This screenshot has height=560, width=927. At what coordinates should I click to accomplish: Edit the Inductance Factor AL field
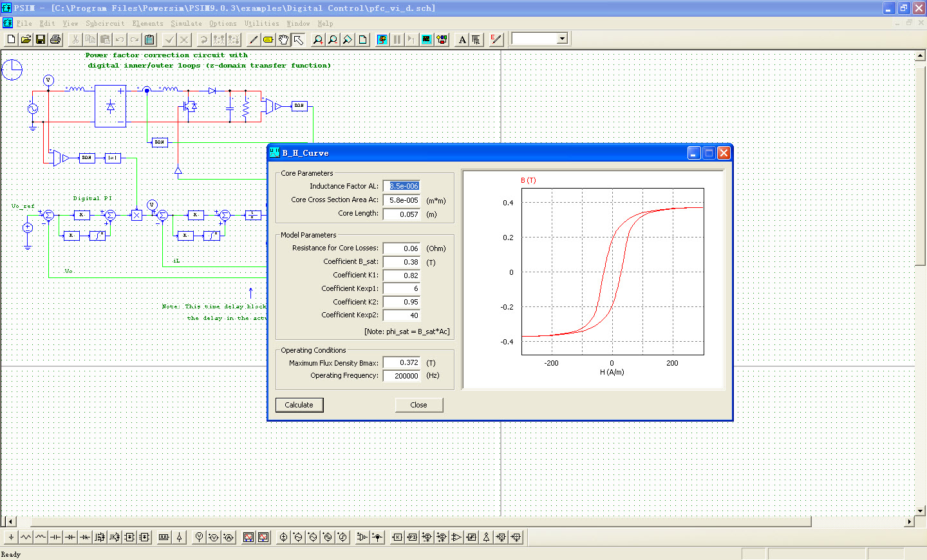[402, 186]
